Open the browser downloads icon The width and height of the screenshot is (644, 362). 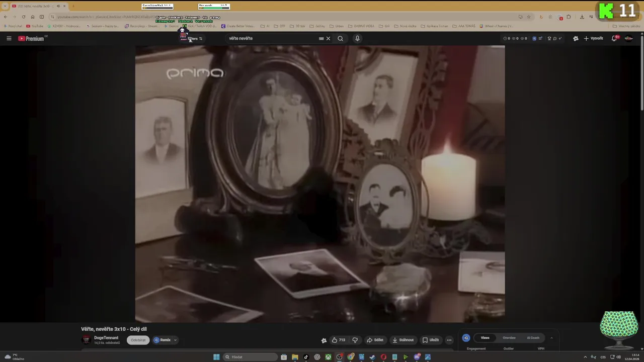coord(582,17)
